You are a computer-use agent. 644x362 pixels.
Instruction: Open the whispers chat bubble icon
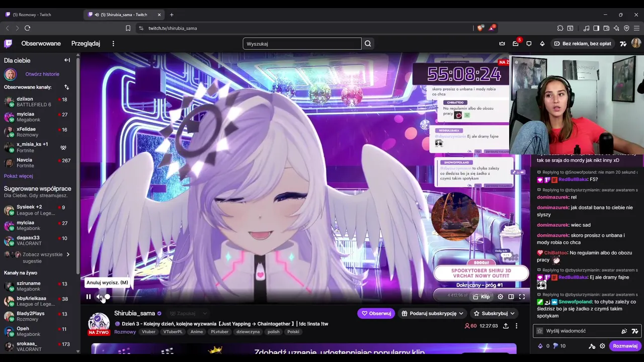pos(529,44)
